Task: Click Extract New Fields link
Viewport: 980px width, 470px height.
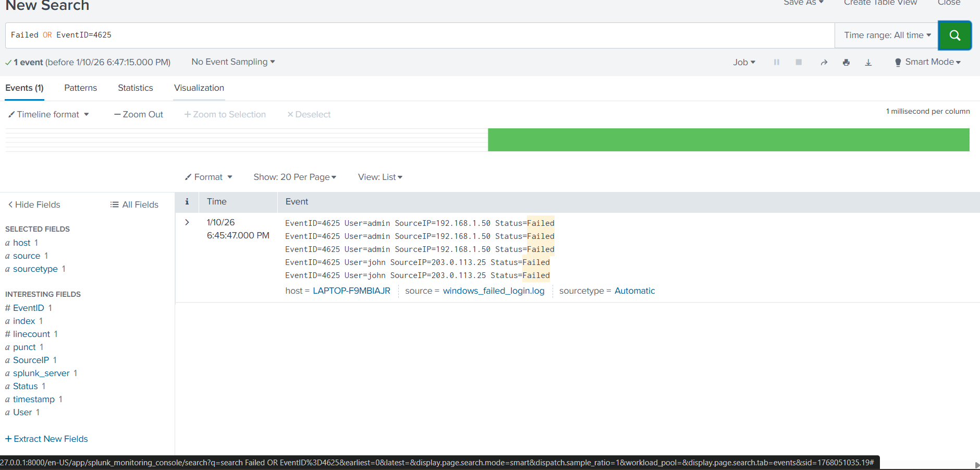Action: point(47,439)
